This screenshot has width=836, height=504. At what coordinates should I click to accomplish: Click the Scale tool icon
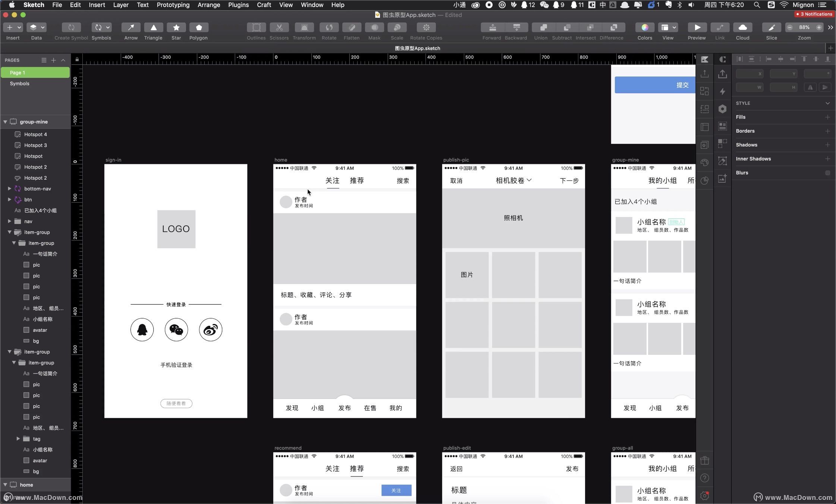coord(397,28)
